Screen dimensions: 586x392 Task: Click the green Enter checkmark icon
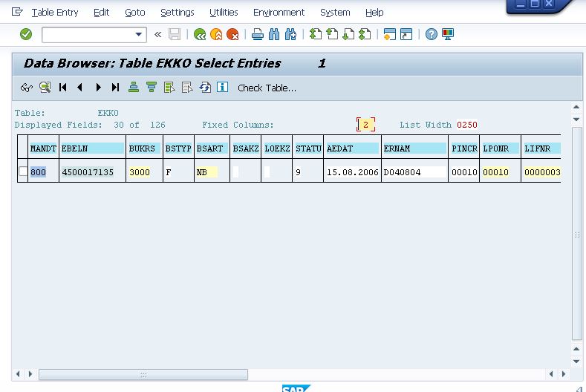(26, 34)
